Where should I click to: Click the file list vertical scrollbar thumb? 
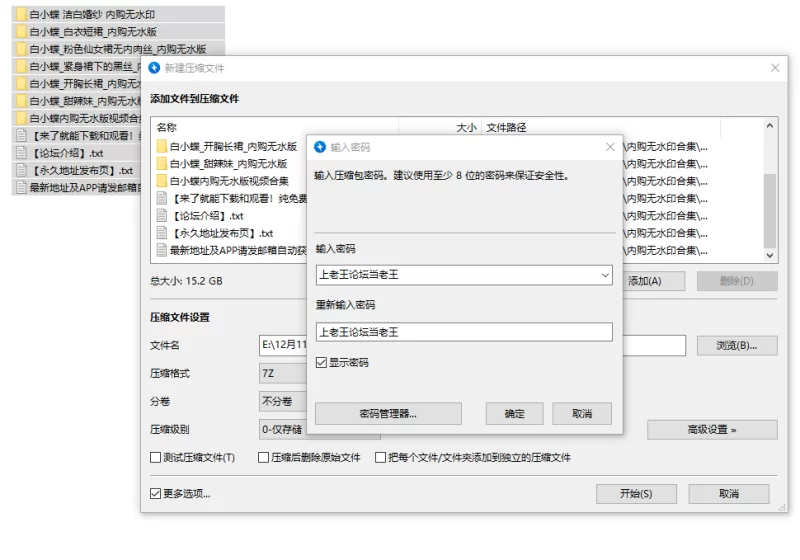click(770, 211)
